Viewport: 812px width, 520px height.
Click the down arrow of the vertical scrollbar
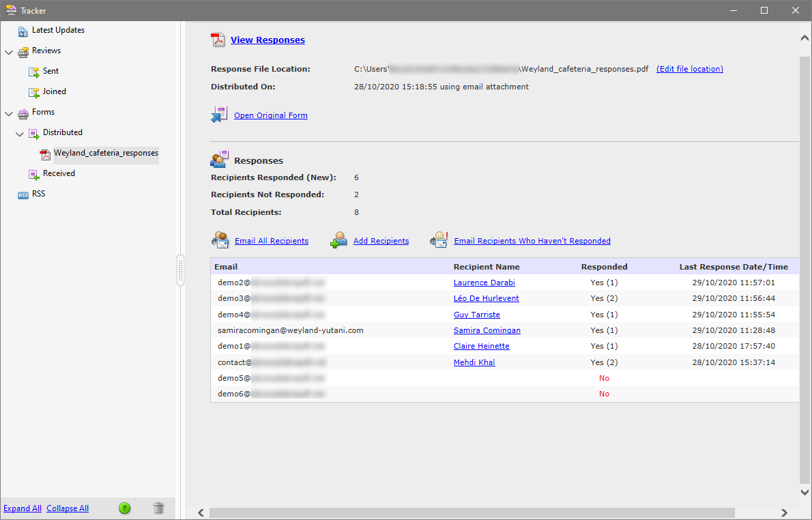click(x=804, y=491)
